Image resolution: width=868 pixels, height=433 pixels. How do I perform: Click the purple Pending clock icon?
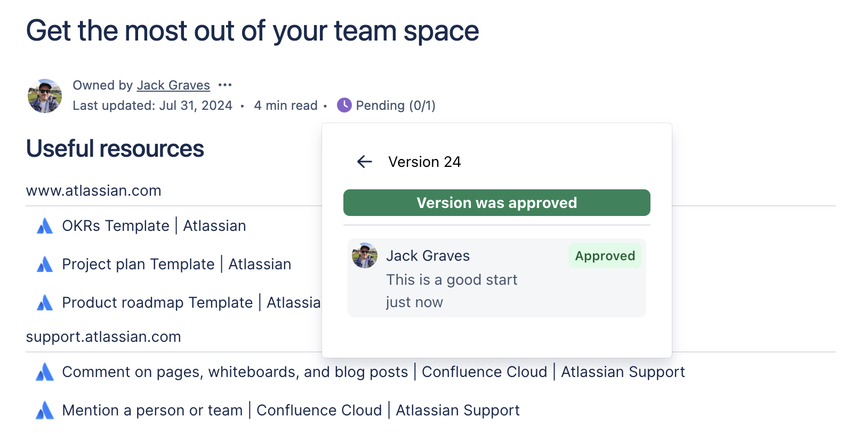click(x=344, y=105)
